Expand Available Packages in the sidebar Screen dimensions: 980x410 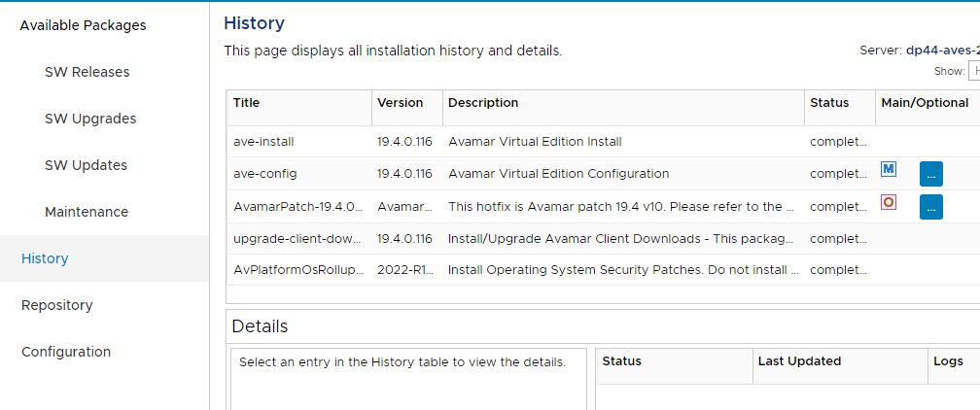point(83,25)
